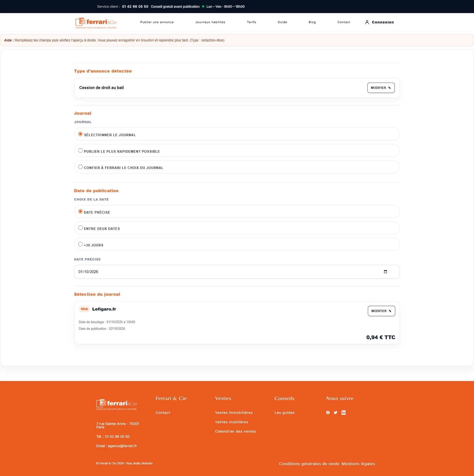Go to 'Journaux habilités' page

[x=210, y=22]
